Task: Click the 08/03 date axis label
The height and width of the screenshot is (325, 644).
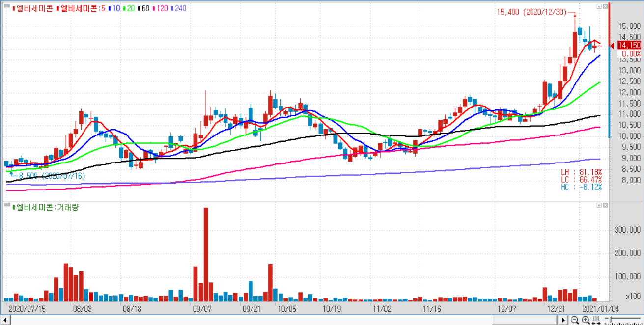Action: [82, 309]
